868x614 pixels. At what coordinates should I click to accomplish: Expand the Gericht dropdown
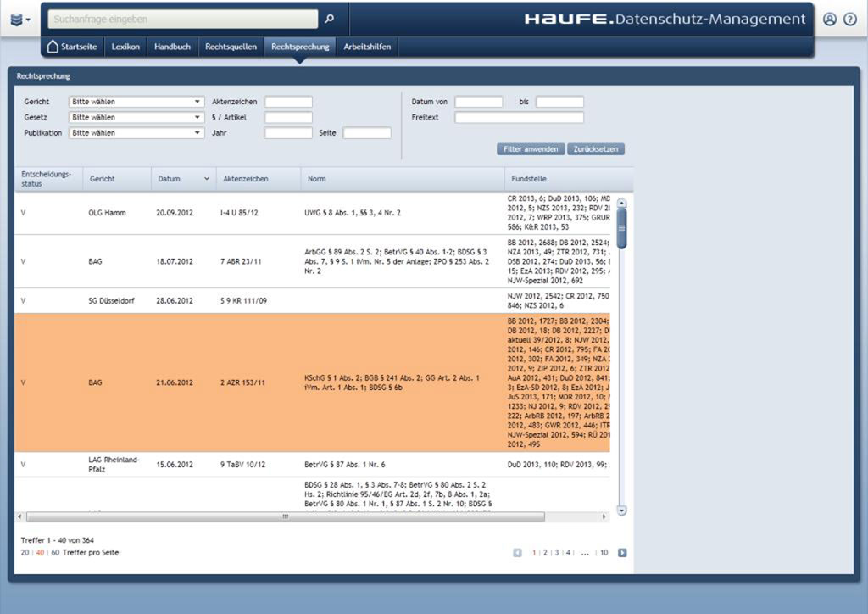tap(136, 102)
